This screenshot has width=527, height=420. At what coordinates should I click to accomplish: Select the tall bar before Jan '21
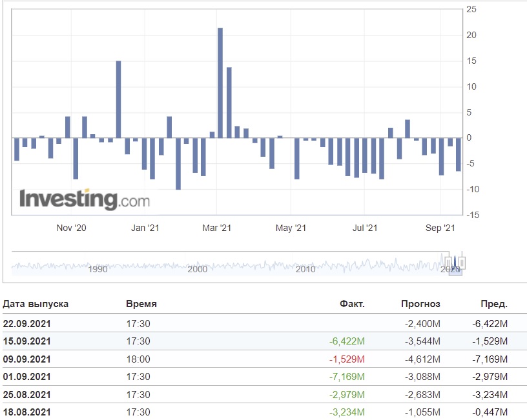click(x=119, y=99)
